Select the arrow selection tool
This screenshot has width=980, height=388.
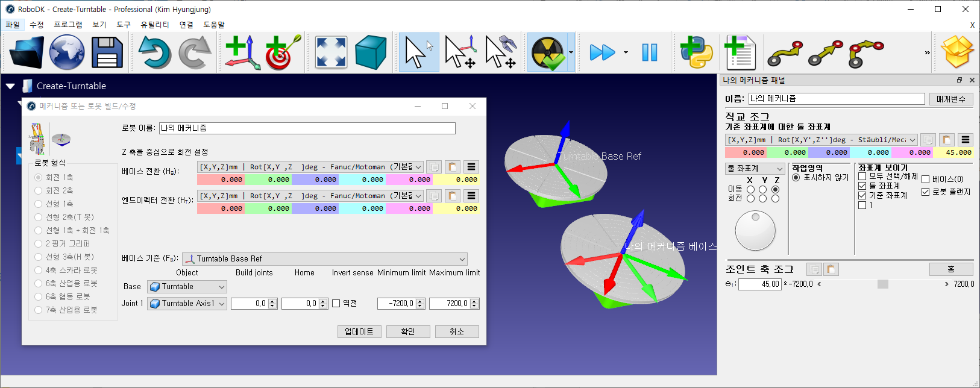click(x=419, y=52)
